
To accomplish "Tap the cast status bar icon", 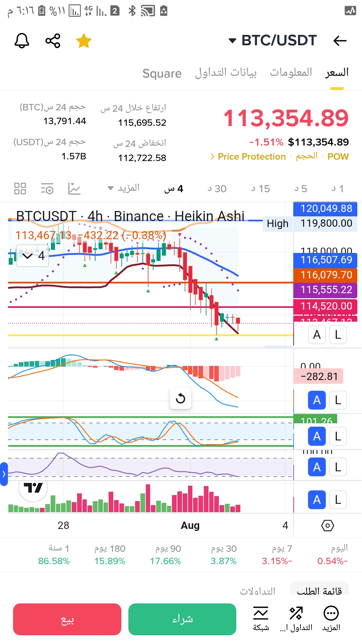I will [148, 11].
